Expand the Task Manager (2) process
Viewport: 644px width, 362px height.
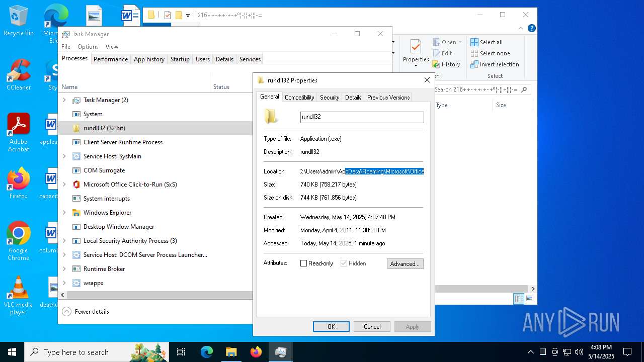[x=64, y=100]
